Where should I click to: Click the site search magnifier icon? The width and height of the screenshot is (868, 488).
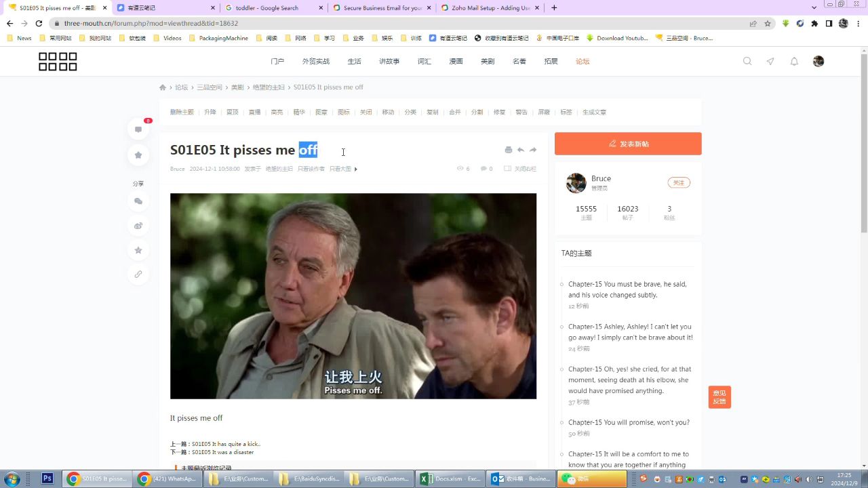coord(747,61)
